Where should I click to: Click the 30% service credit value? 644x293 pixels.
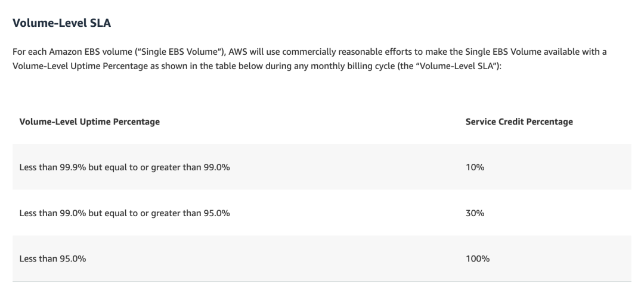coord(475,213)
